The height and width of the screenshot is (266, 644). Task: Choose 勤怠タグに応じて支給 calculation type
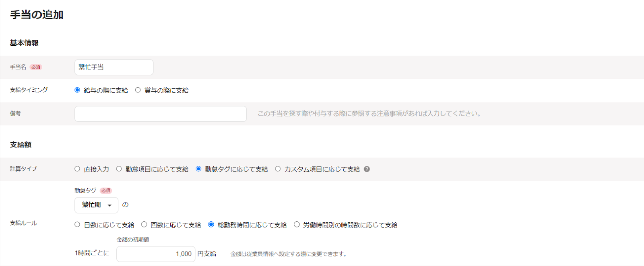(198, 169)
